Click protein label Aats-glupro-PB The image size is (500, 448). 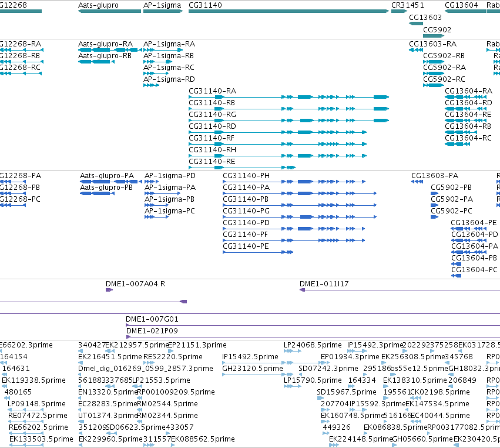pyautogui.click(x=106, y=188)
